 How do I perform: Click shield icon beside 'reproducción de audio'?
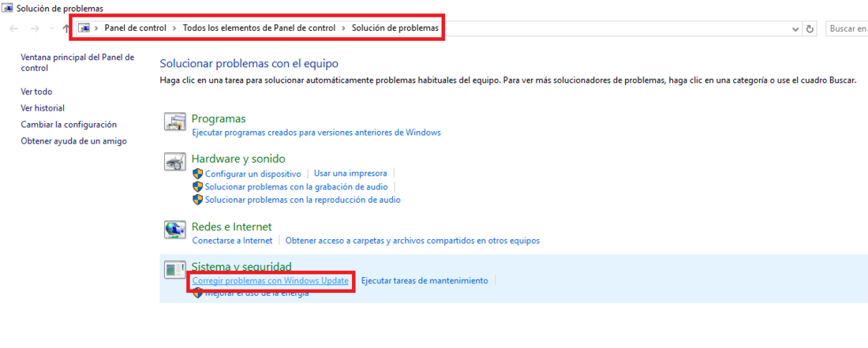197,200
